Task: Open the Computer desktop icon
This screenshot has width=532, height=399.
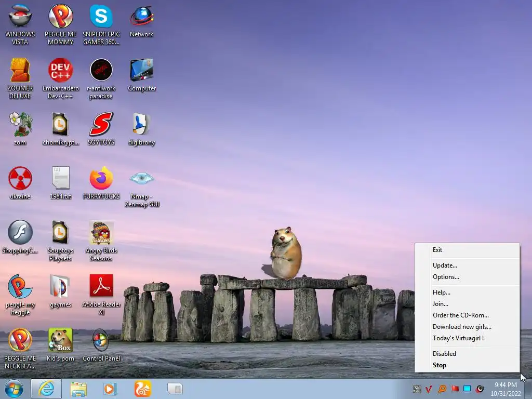Action: pyautogui.click(x=142, y=75)
